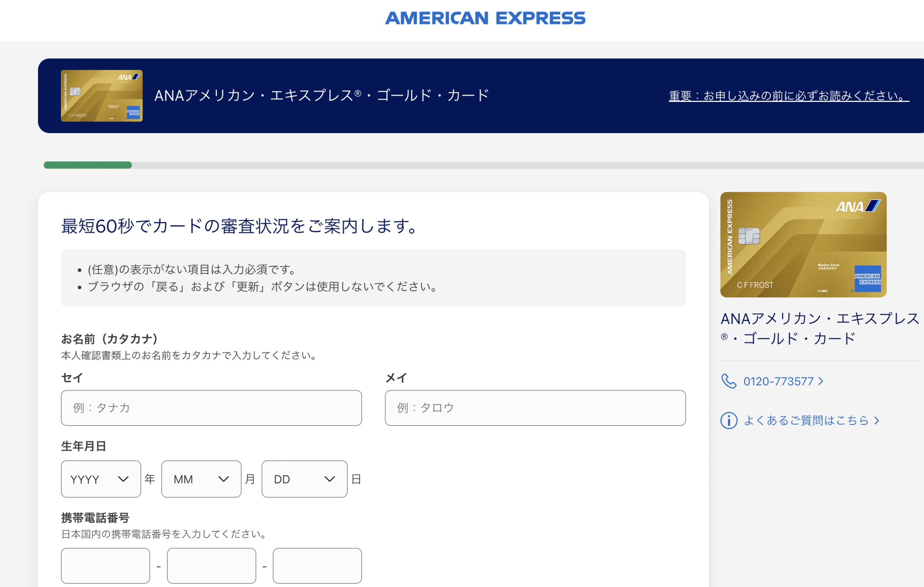Image resolution: width=924 pixels, height=587 pixels.
Task: Click the last mobile phone number box
Action: coord(317,566)
